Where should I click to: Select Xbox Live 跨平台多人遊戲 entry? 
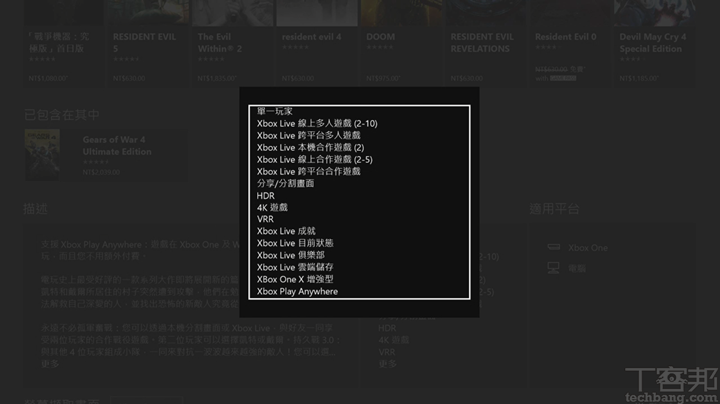coord(309,135)
